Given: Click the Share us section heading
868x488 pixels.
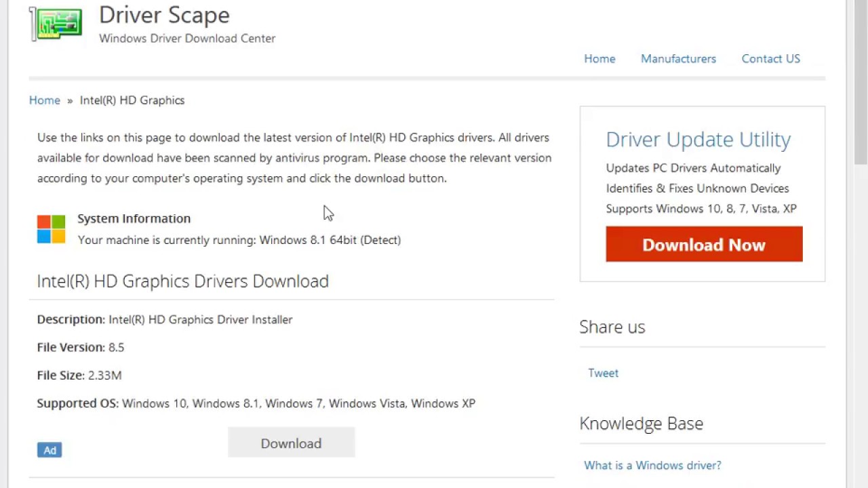Looking at the screenshot, I should pyautogui.click(x=612, y=327).
